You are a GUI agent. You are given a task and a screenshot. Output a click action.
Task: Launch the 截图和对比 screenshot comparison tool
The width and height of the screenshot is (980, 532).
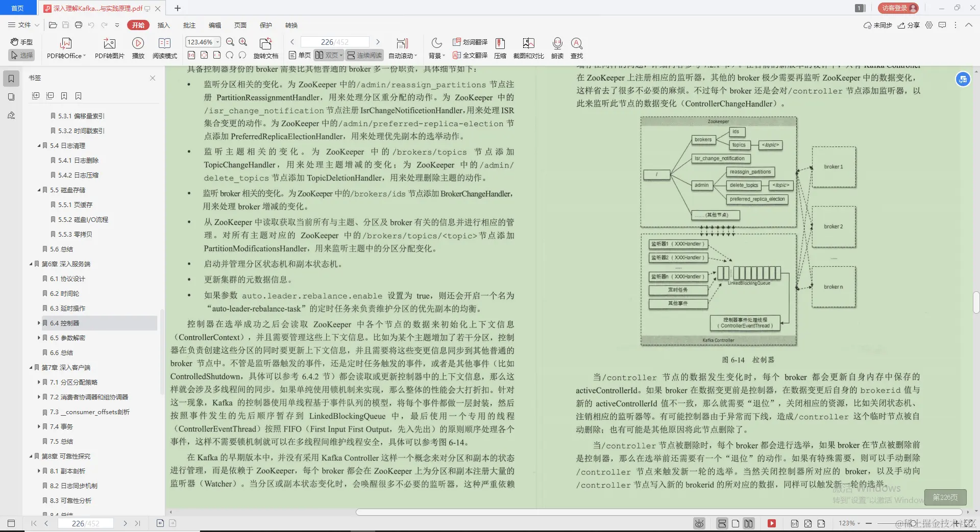[x=528, y=48]
